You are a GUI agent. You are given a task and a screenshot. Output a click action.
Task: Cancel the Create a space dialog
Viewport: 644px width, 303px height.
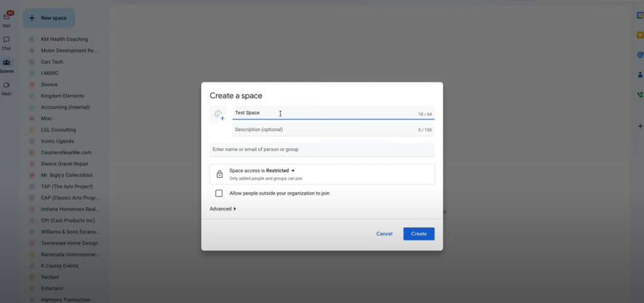[384, 234]
